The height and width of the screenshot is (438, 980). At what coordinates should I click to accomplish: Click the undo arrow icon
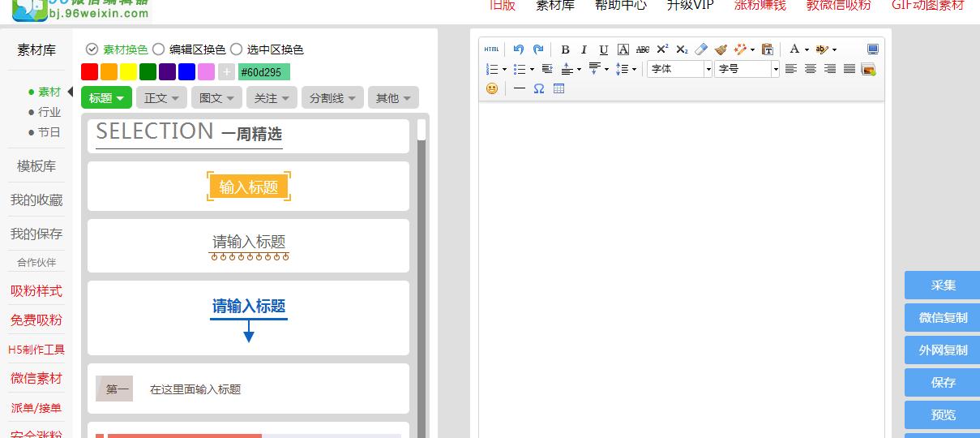pyautogui.click(x=519, y=49)
